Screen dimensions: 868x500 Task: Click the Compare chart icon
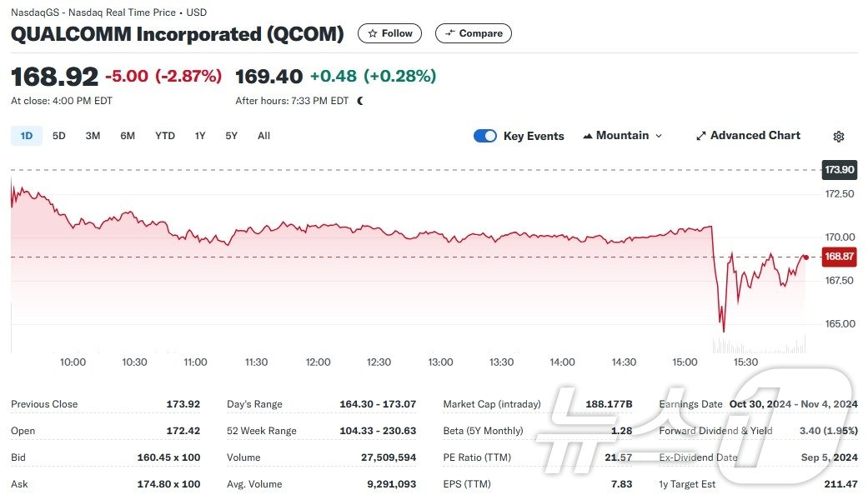450,33
